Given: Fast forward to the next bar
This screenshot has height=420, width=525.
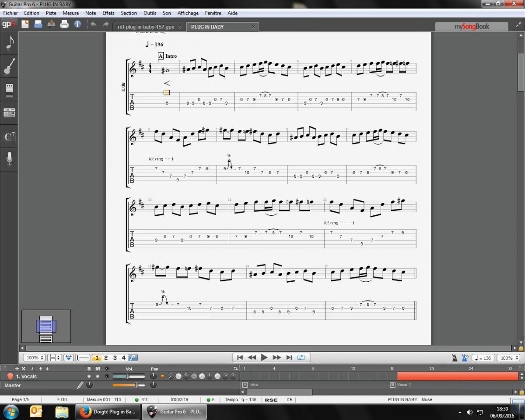Looking at the screenshot, I should point(277,357).
